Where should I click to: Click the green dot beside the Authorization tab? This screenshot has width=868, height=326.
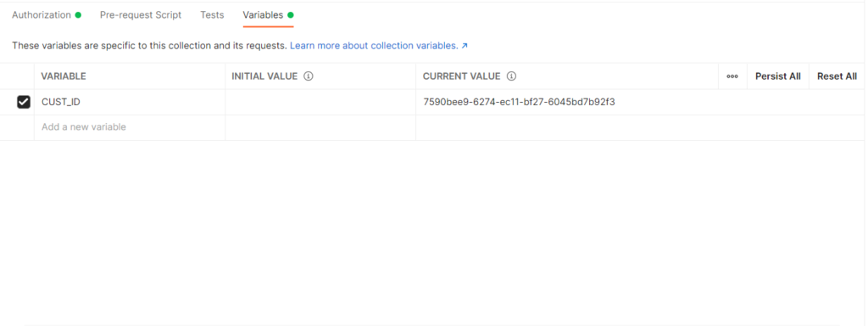pos(78,15)
